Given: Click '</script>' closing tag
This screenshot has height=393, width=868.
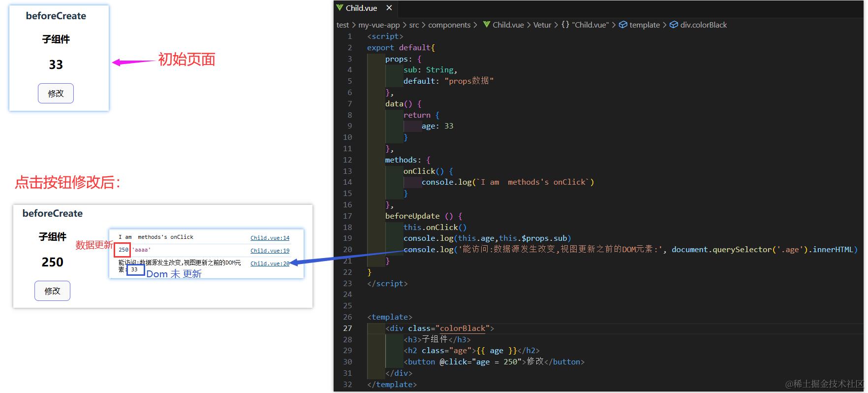Looking at the screenshot, I should 387,284.
